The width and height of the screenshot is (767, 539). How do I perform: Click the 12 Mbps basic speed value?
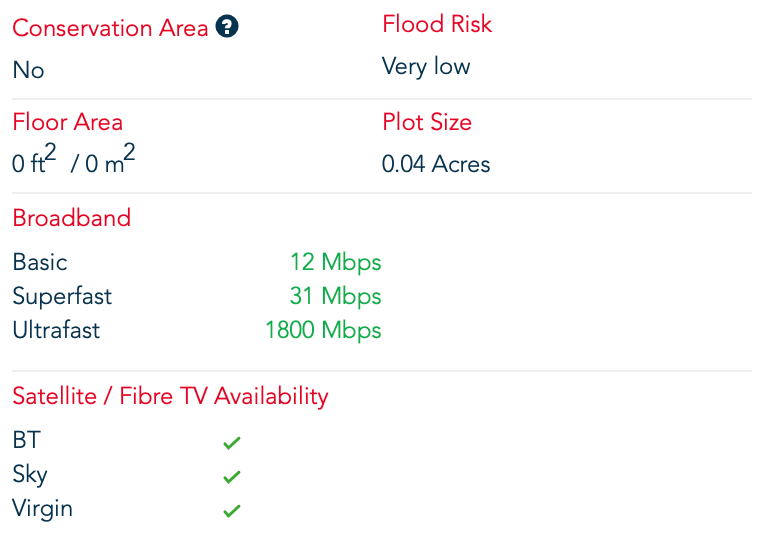pyautogui.click(x=335, y=262)
